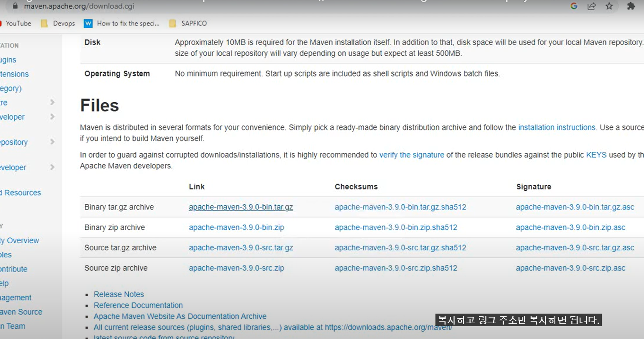Open the verify the signature link

coord(412,155)
